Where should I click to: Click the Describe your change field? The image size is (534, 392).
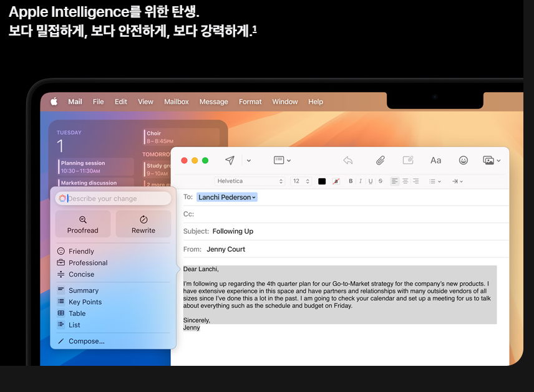113,198
